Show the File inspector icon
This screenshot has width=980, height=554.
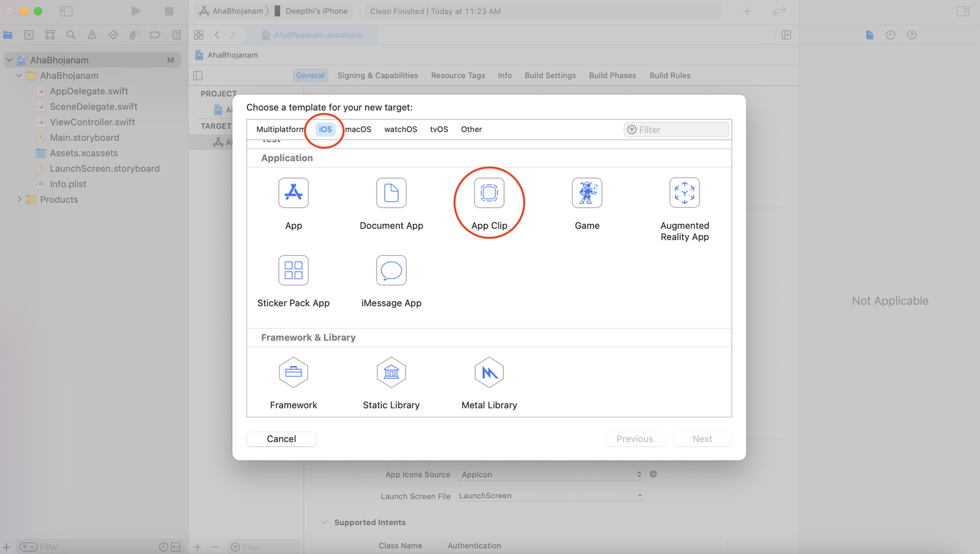[870, 35]
